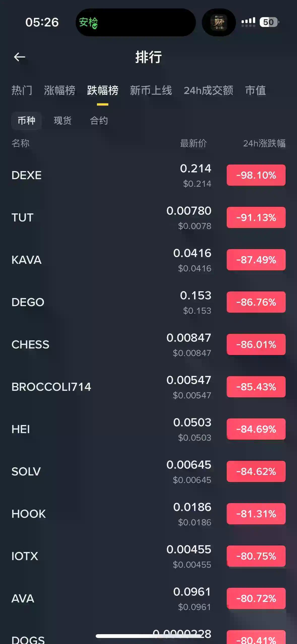Sort by the 名称 column header

(20, 143)
